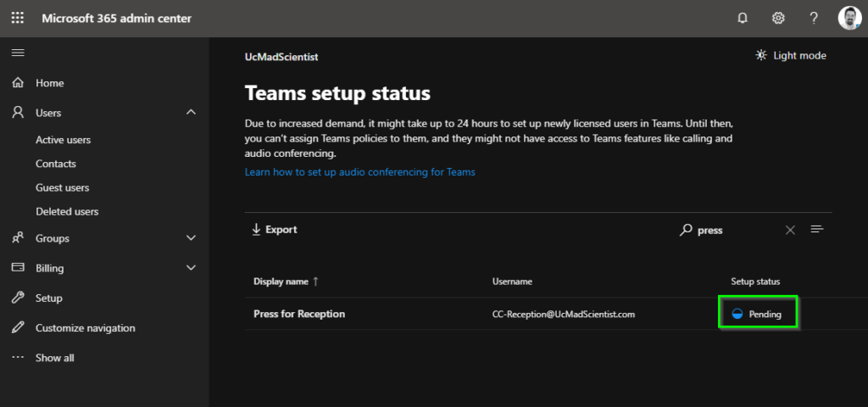
Task: Click the Export button label
Action: pos(281,229)
